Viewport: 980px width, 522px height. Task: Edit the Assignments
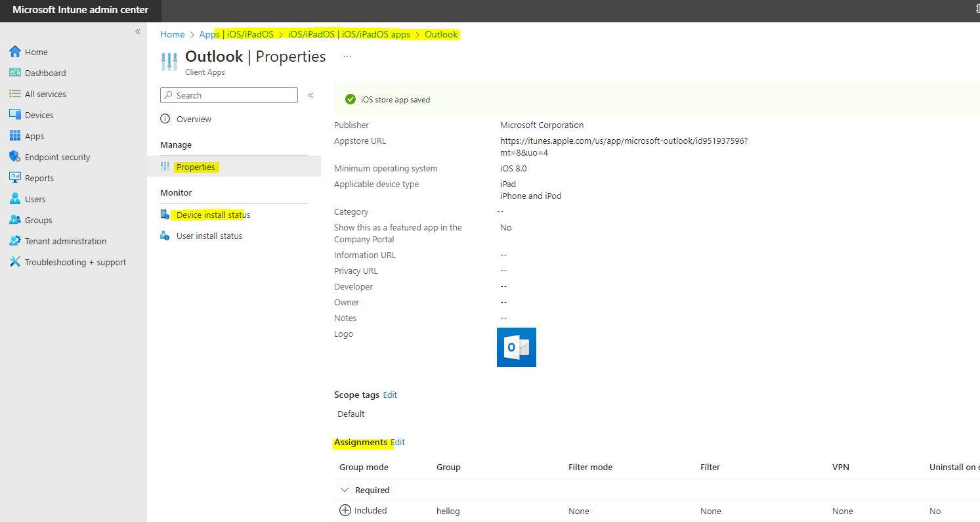point(398,442)
